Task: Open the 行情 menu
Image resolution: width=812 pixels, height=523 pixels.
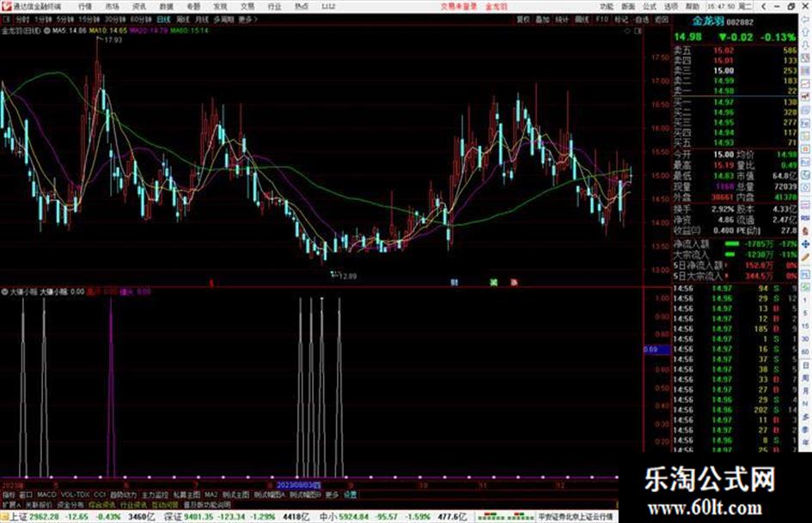Action: click(x=85, y=7)
